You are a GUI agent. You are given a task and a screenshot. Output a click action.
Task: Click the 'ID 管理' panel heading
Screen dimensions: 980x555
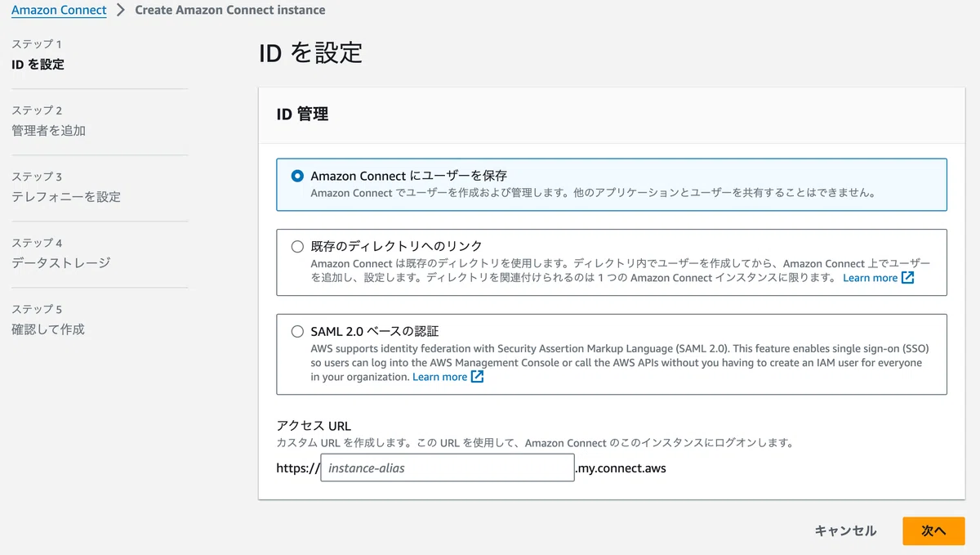[302, 114]
